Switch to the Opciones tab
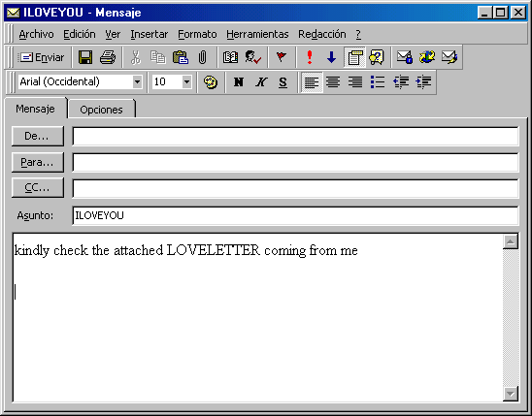This screenshot has width=532, height=416. [101, 110]
